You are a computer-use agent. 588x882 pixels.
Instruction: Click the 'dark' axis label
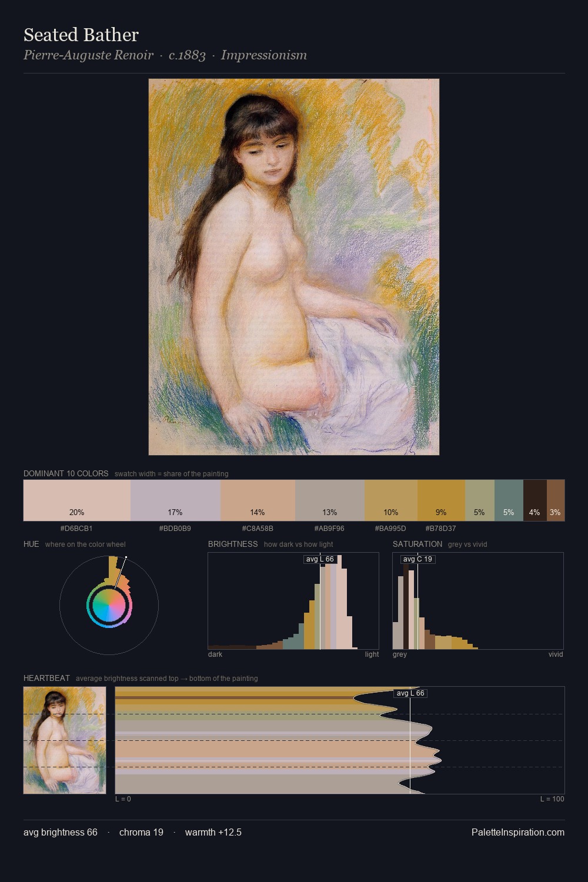point(215,654)
